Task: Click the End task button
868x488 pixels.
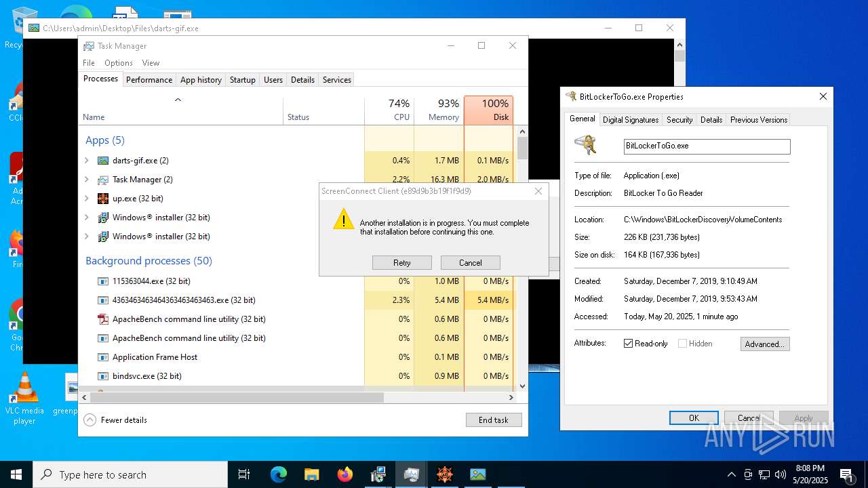Action: (494, 420)
